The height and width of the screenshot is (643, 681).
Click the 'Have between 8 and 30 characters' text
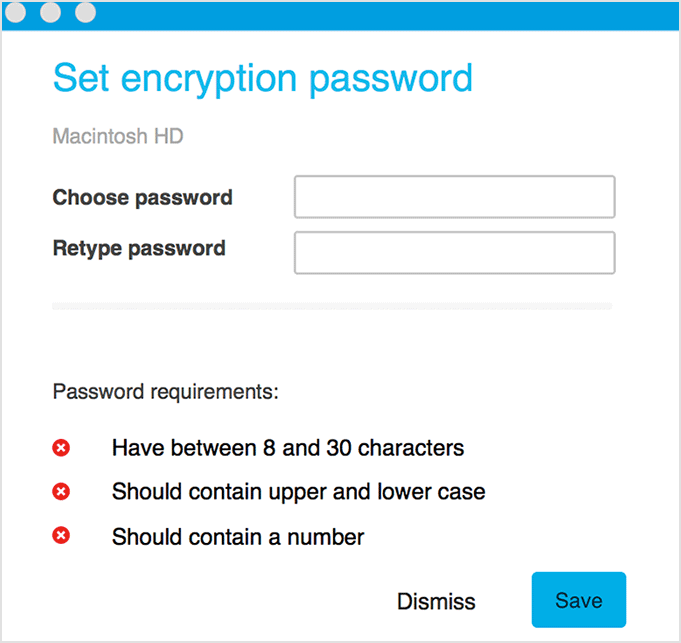click(288, 448)
